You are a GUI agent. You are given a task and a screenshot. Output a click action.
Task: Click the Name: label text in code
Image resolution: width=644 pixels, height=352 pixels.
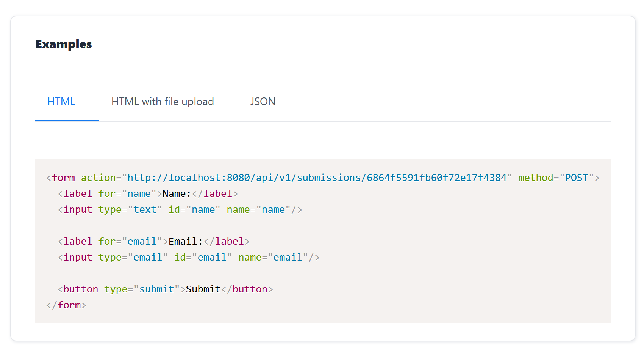(x=176, y=193)
